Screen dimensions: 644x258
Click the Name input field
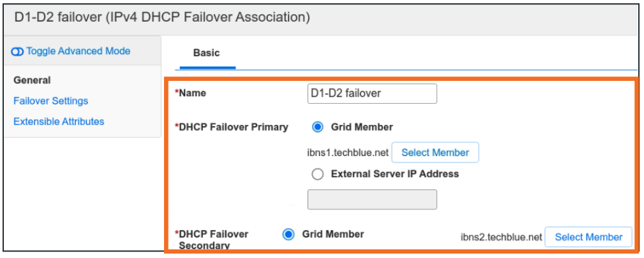(x=372, y=93)
